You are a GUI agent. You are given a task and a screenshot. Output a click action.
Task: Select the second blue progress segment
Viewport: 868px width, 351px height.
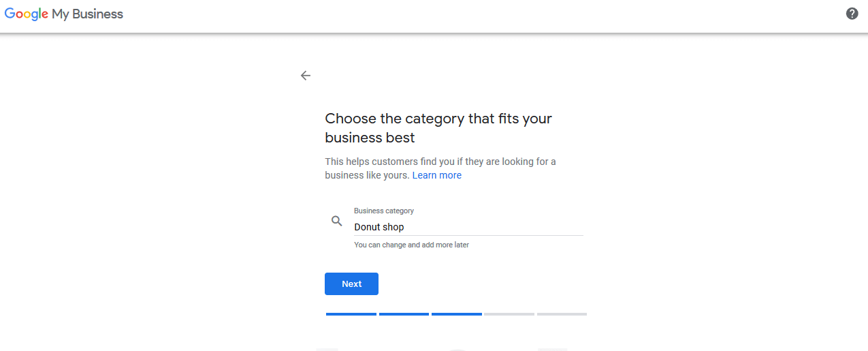pyautogui.click(x=404, y=314)
